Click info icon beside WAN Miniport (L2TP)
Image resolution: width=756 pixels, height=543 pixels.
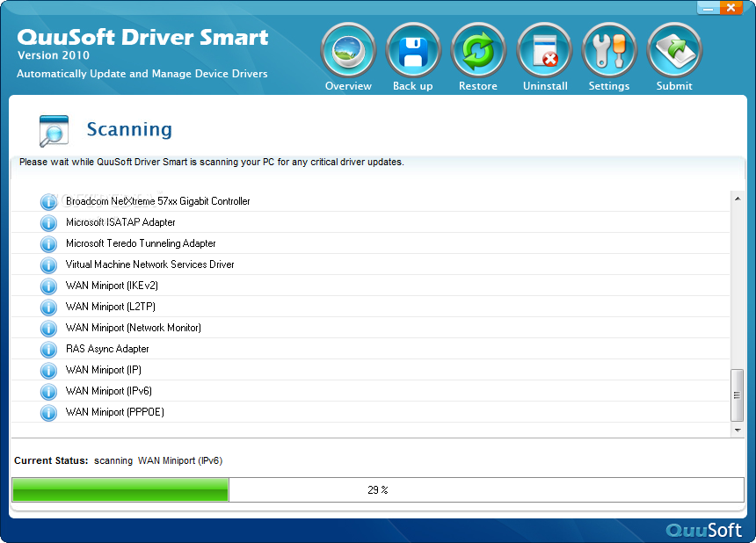(48, 308)
